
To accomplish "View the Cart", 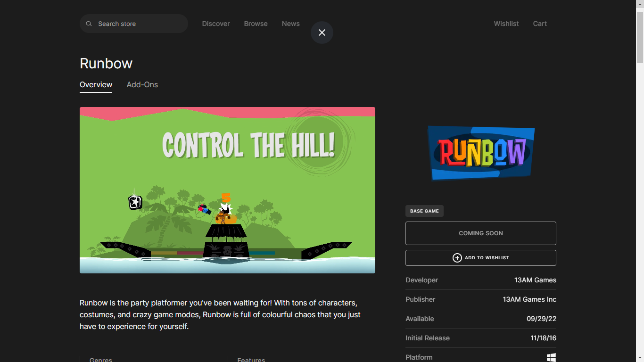I will [x=540, y=24].
